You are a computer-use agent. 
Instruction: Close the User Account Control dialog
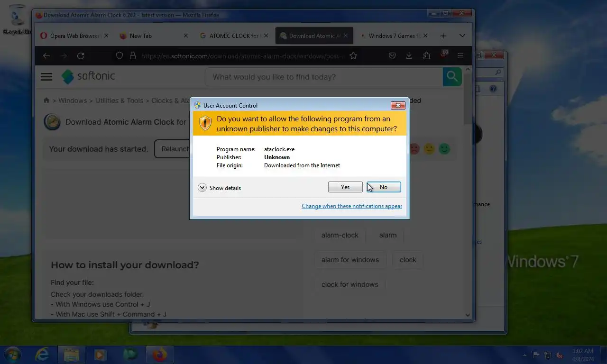tap(397, 105)
